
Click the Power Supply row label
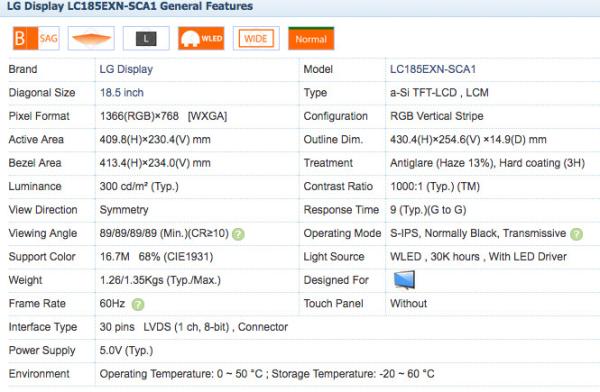point(42,351)
